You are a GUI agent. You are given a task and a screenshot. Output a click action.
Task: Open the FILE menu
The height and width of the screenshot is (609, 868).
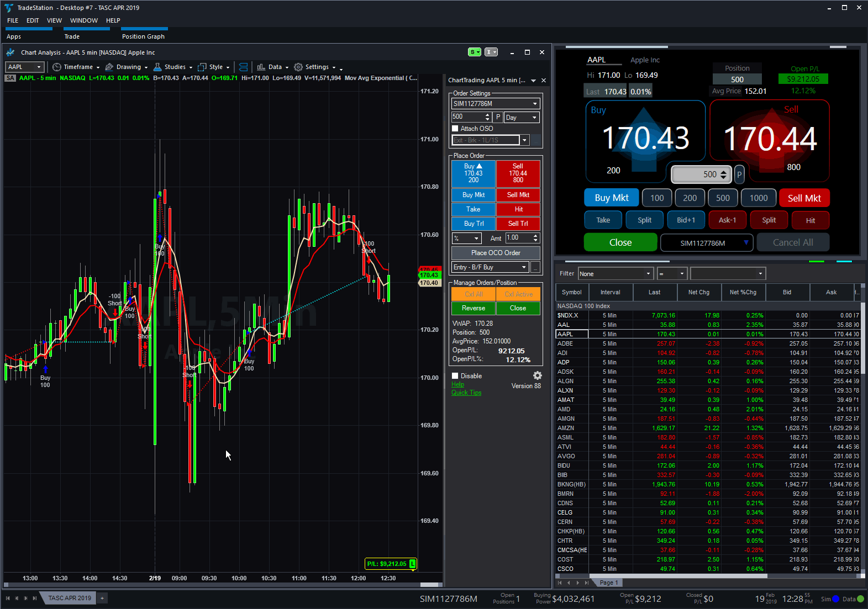coord(13,20)
